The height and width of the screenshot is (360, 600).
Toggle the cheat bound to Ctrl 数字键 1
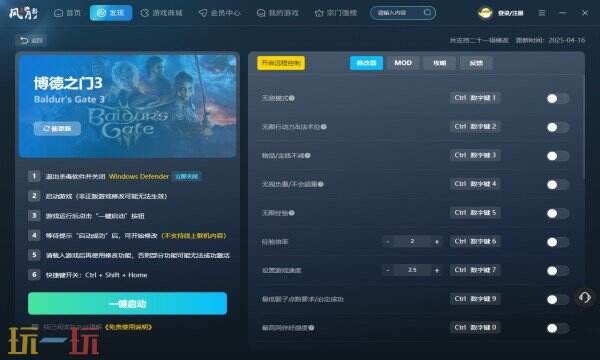(558, 99)
